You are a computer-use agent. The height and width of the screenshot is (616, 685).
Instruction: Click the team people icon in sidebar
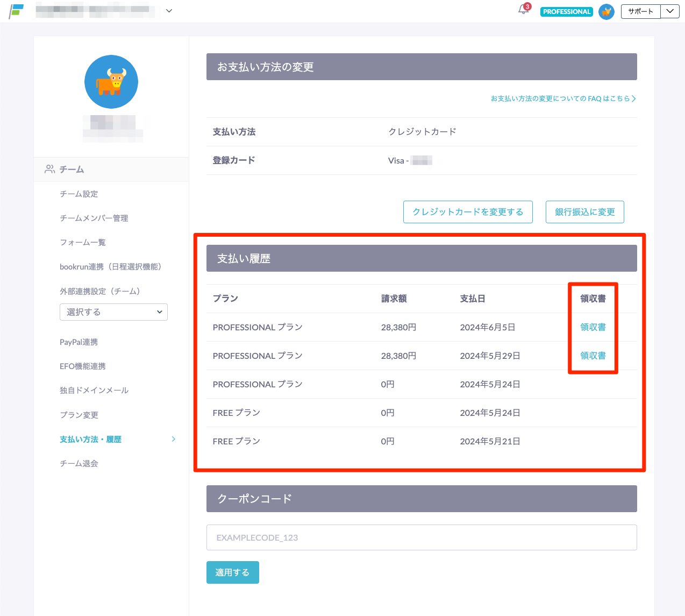coord(49,169)
